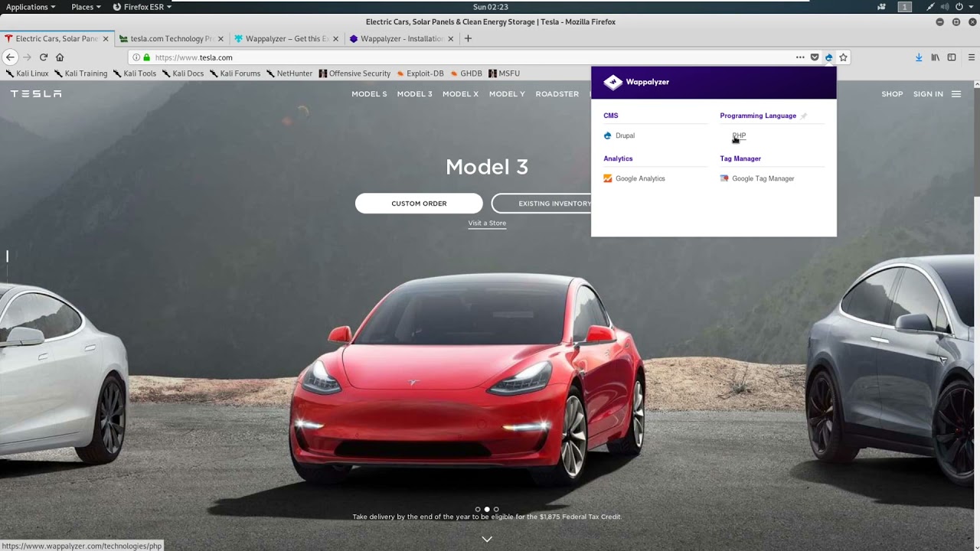Click the Google Analytics icon in the popup
The height and width of the screenshot is (551, 980).
608,178
